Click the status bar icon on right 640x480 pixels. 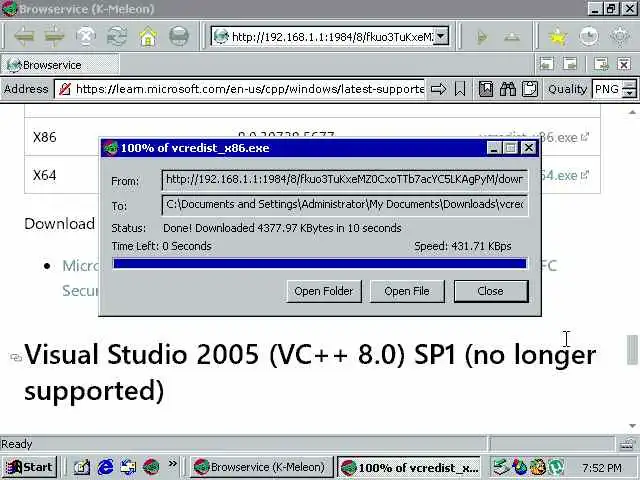(x=627, y=444)
